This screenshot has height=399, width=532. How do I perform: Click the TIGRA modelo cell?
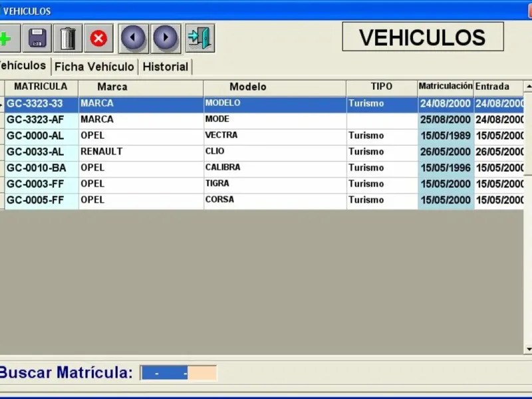275,184
